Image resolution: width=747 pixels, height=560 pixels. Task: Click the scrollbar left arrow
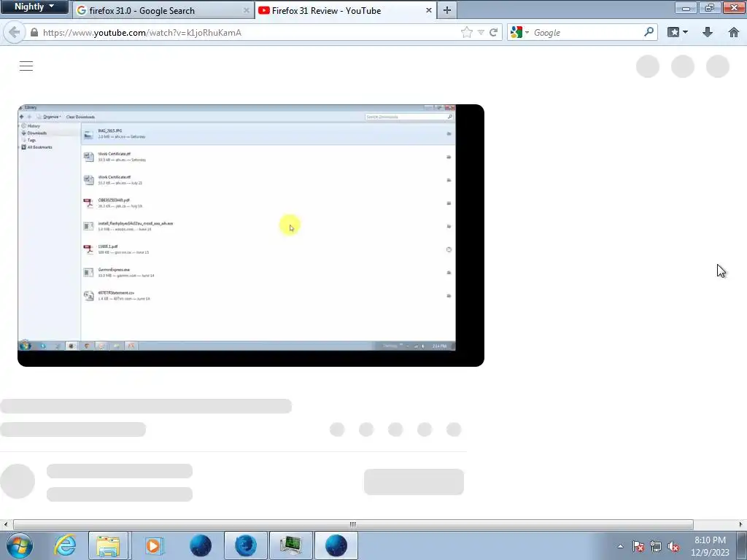[x=5, y=524]
